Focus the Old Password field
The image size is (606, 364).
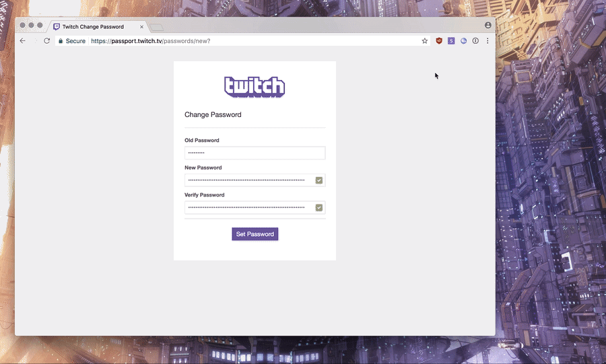click(x=255, y=153)
